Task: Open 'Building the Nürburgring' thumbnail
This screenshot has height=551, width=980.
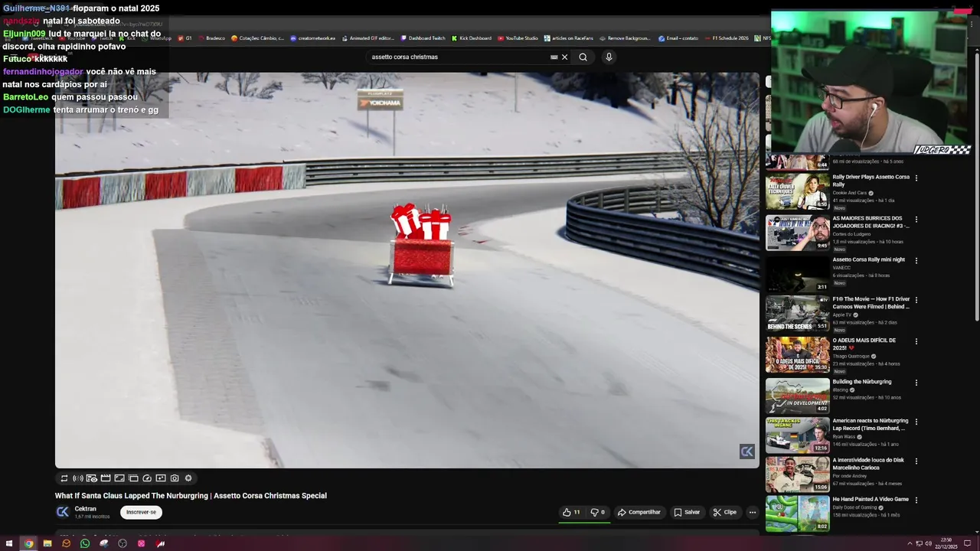Action: coord(798,396)
